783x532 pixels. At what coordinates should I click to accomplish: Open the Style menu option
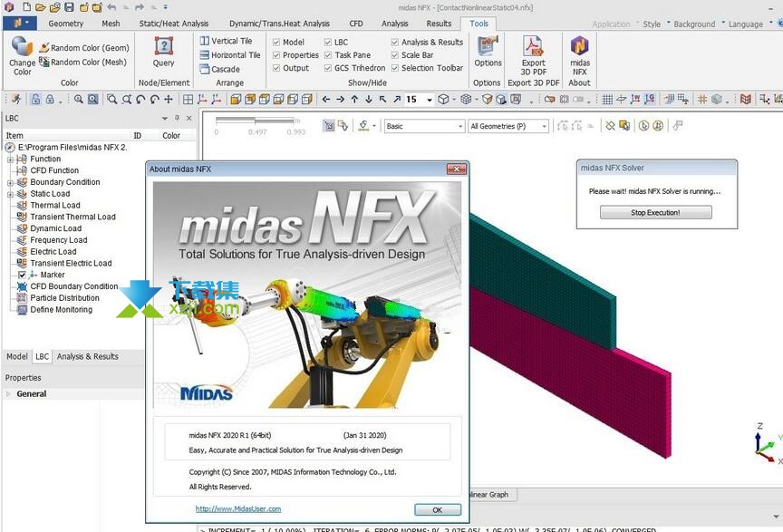coord(652,24)
